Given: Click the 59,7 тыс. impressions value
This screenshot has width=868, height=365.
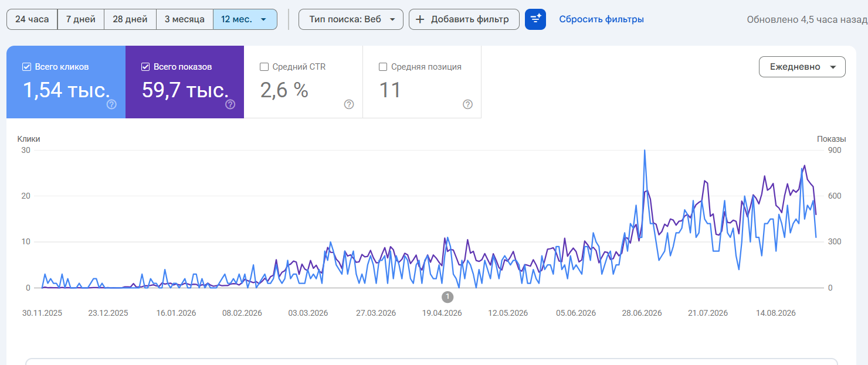Looking at the screenshot, I should 185,90.
